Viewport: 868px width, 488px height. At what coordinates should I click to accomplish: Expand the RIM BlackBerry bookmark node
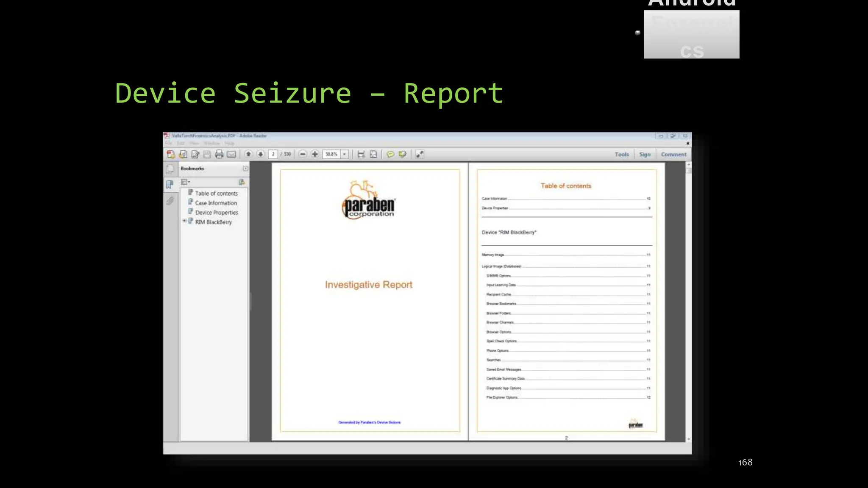(x=184, y=221)
